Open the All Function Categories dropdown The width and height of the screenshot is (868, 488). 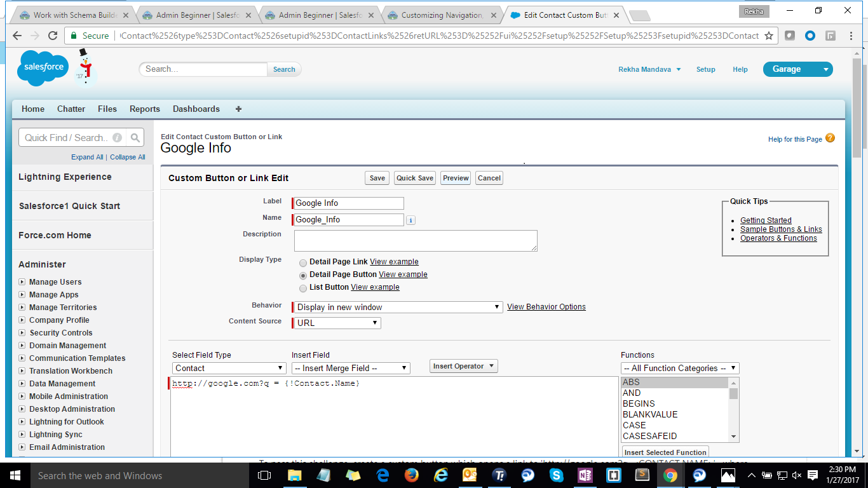coord(680,368)
